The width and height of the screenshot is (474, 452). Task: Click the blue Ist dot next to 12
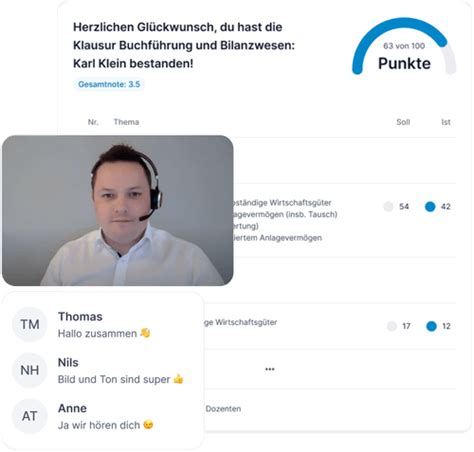tap(432, 326)
